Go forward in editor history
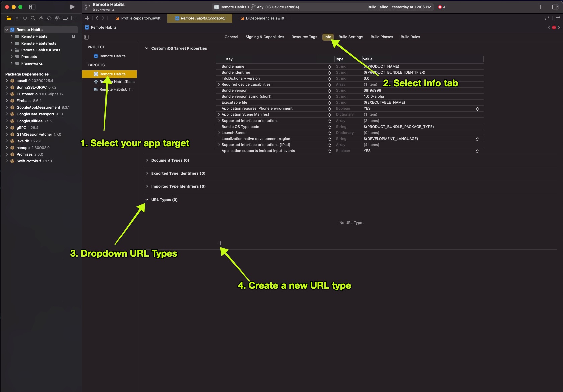The image size is (563, 392). tap(103, 18)
